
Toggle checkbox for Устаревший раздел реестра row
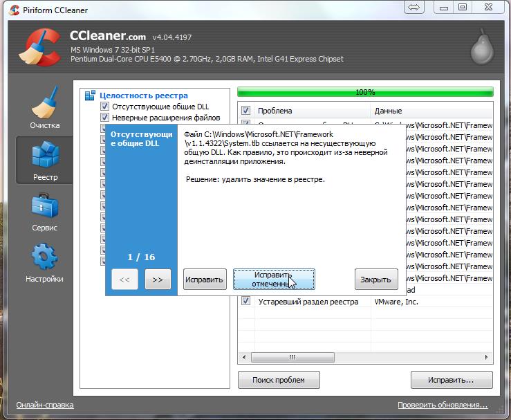[245, 302]
